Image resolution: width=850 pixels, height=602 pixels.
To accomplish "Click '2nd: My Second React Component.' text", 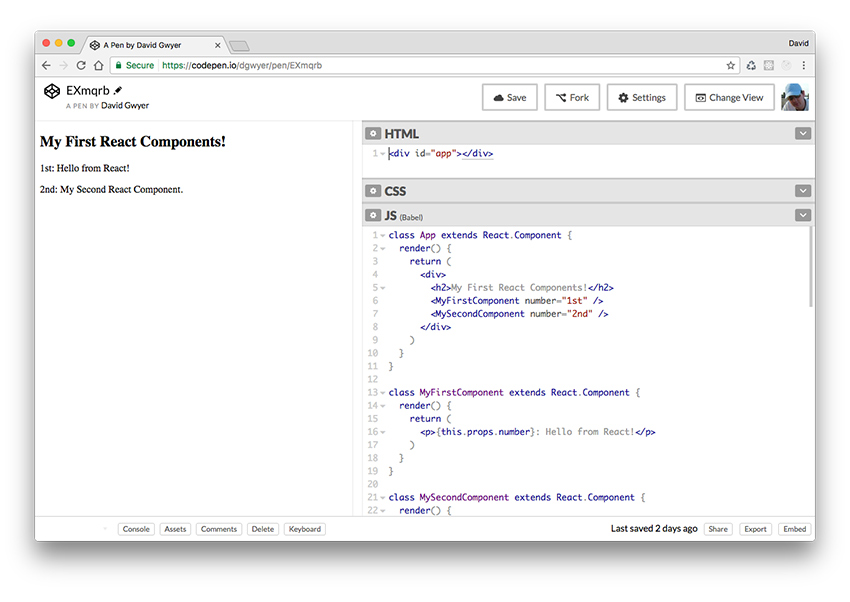I will [111, 190].
